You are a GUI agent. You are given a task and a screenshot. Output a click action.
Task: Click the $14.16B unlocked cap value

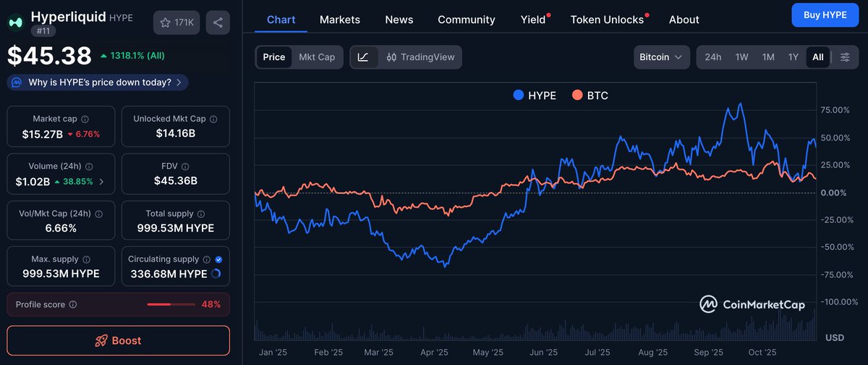175,133
